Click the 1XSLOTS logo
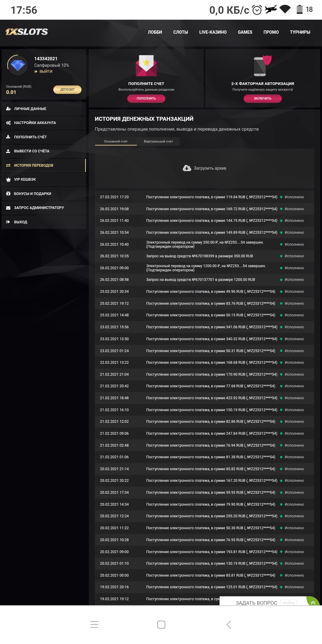Screen dimensions: 322x644 pyautogui.click(x=27, y=32)
